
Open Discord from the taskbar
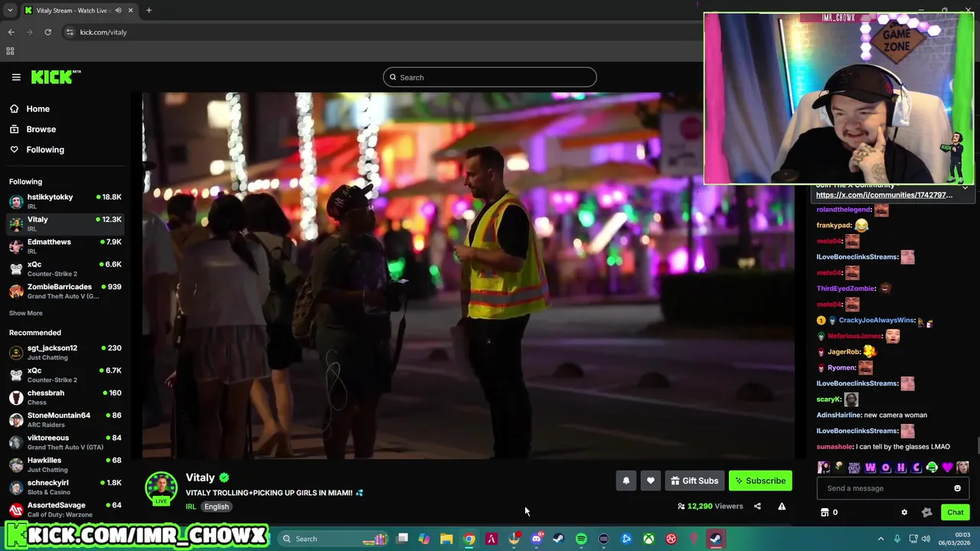tap(537, 539)
